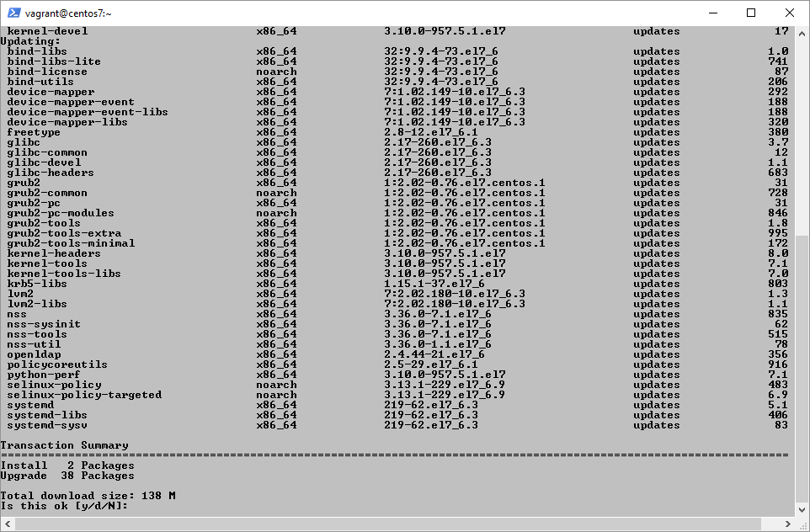Click the grub2-pc package name
The width and height of the screenshot is (810, 532).
coord(34,203)
